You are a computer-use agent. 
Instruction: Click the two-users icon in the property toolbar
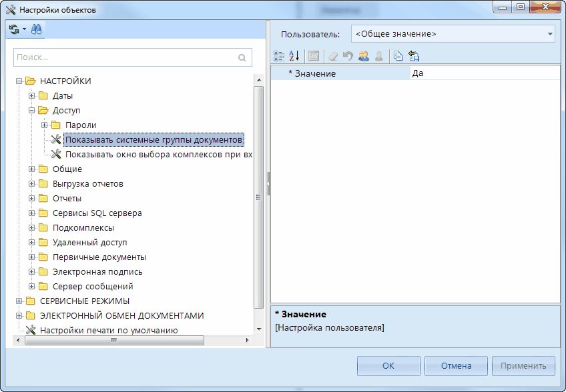pos(364,56)
